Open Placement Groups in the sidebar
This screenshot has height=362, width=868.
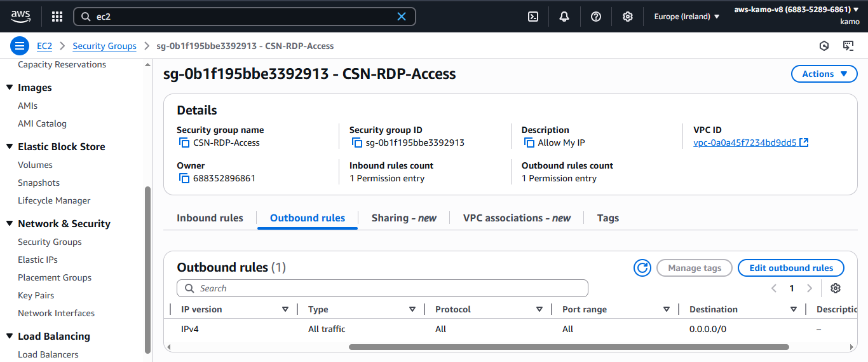pyautogui.click(x=55, y=277)
